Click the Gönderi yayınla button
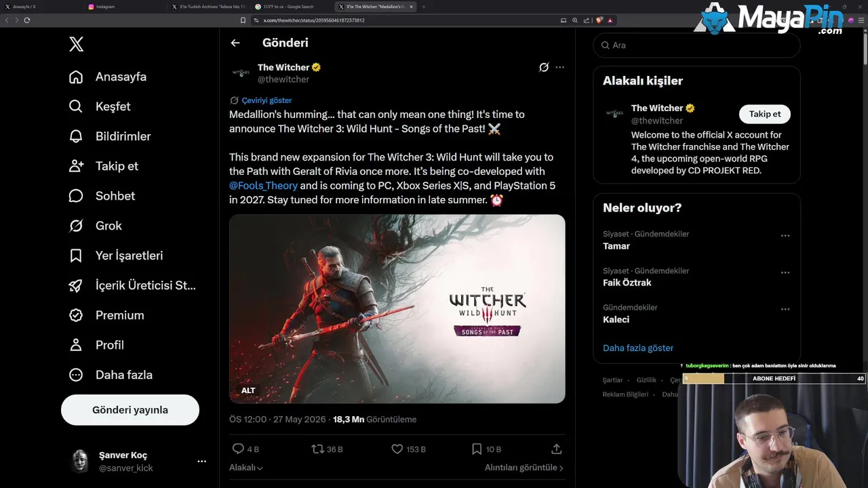The height and width of the screenshot is (488, 868). coord(130,410)
